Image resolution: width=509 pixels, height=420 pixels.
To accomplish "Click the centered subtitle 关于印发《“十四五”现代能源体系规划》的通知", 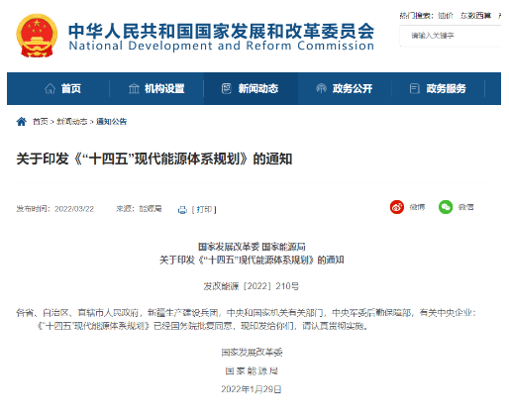I will click(252, 260).
